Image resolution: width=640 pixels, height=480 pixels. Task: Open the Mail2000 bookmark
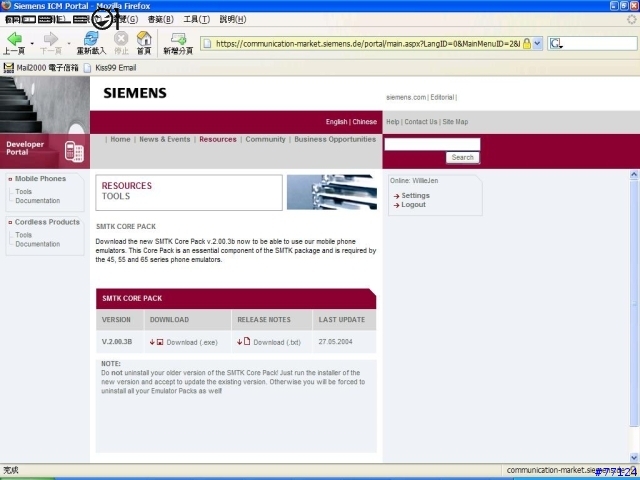(x=41, y=68)
